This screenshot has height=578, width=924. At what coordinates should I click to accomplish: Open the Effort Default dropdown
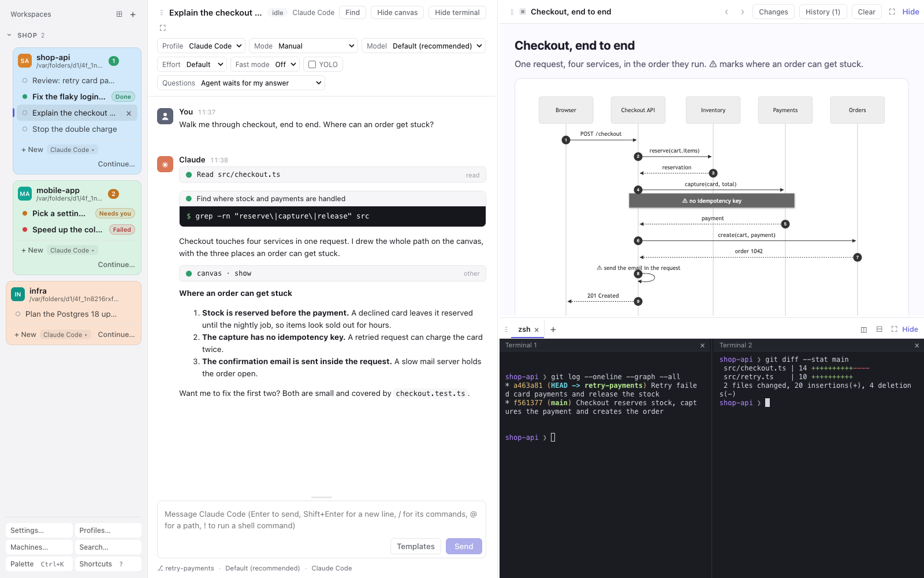tap(192, 65)
